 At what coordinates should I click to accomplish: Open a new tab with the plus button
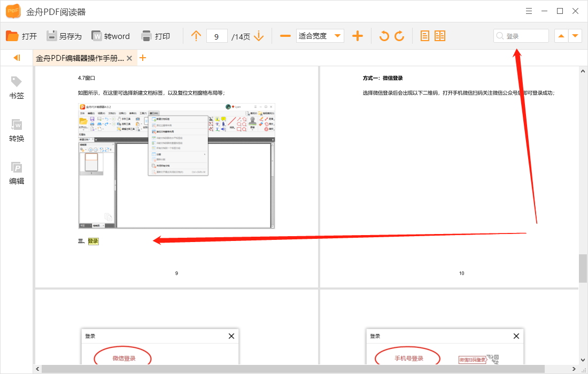click(x=142, y=57)
